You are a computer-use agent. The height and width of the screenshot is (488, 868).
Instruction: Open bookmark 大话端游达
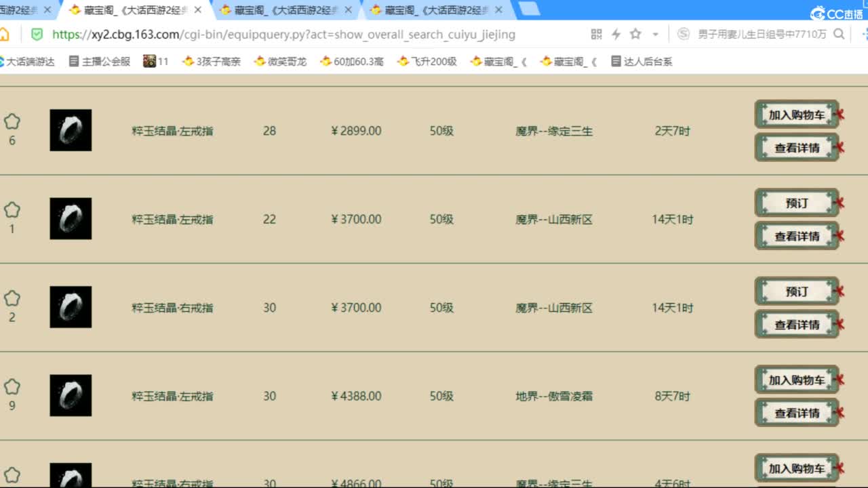26,61
